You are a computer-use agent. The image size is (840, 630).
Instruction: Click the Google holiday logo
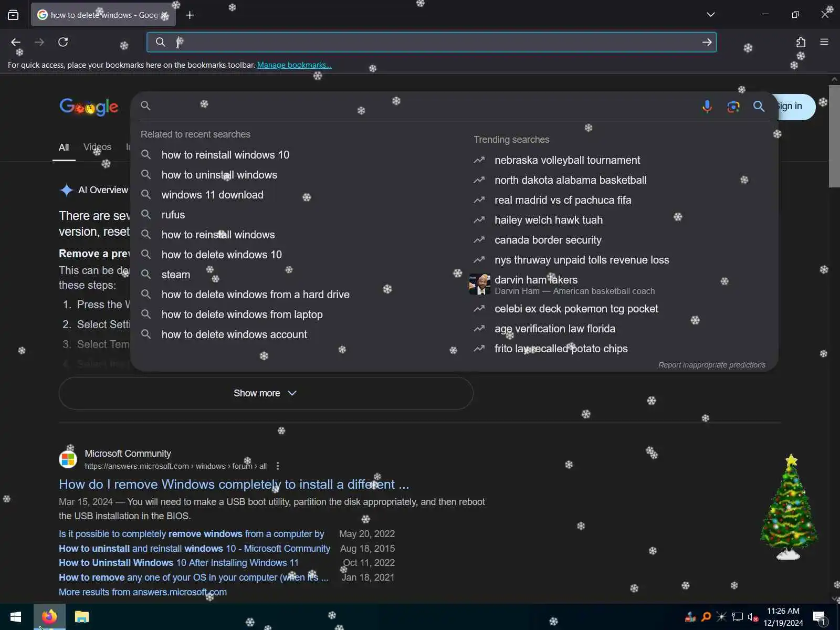tap(89, 107)
